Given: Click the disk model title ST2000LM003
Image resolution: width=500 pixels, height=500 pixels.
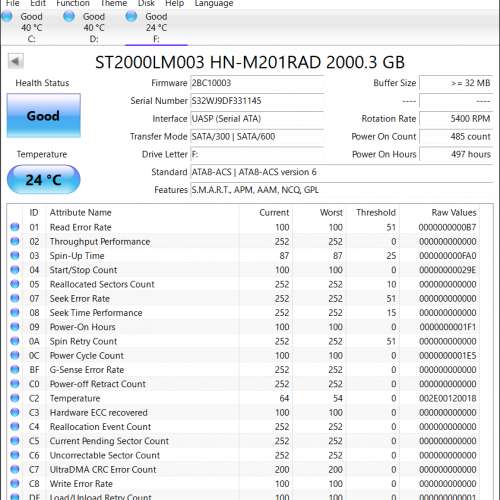Looking at the screenshot, I should click(250, 62).
